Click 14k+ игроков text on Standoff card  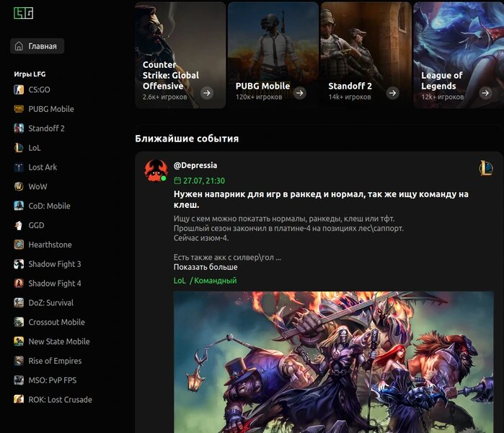[x=350, y=97]
